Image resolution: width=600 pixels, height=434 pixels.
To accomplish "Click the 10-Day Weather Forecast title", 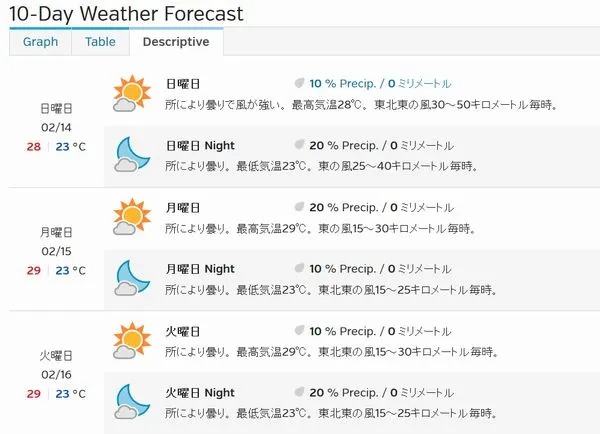I will pyautogui.click(x=126, y=14).
